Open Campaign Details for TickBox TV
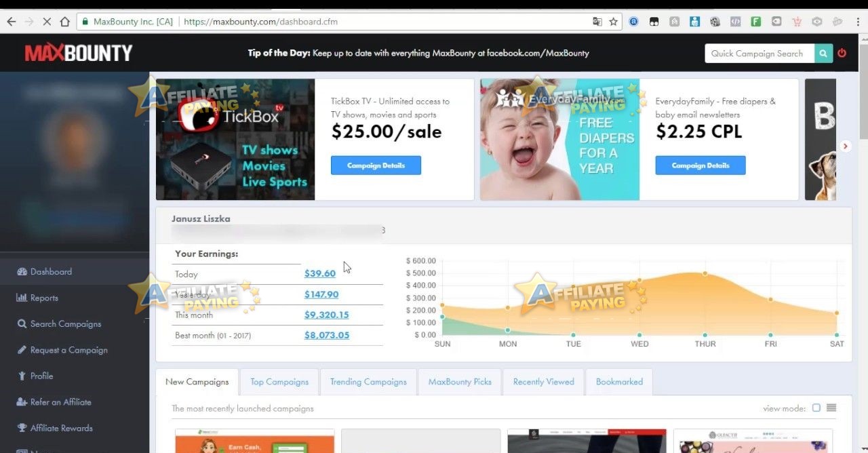Screen dimensions: 868x453 (376, 165)
